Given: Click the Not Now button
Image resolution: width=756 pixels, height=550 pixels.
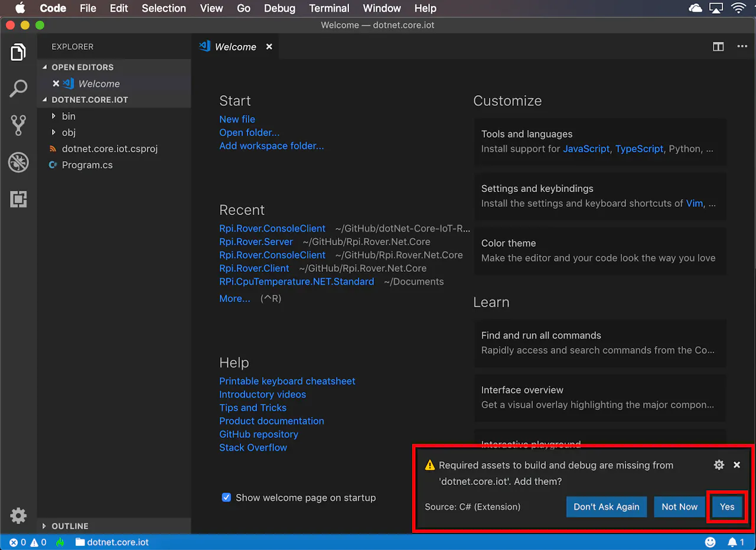Looking at the screenshot, I should 679,507.
